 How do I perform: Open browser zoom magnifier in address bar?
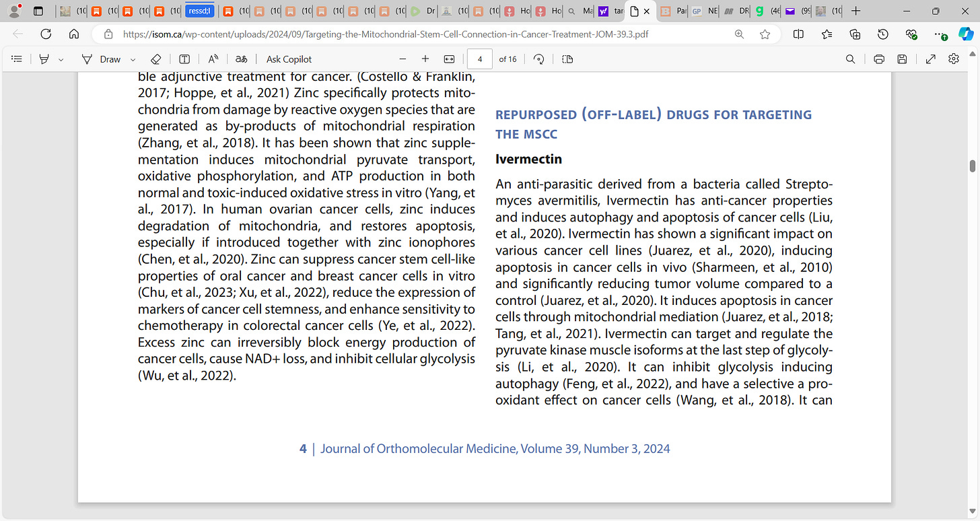[x=739, y=34]
